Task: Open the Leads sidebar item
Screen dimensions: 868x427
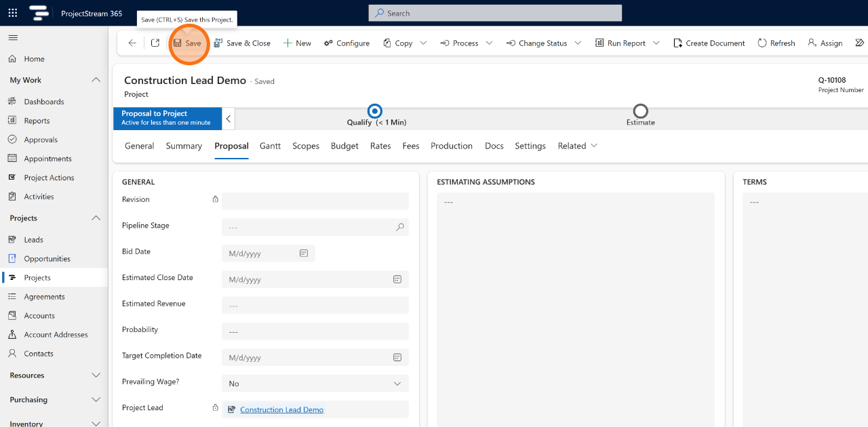Action: pos(33,240)
